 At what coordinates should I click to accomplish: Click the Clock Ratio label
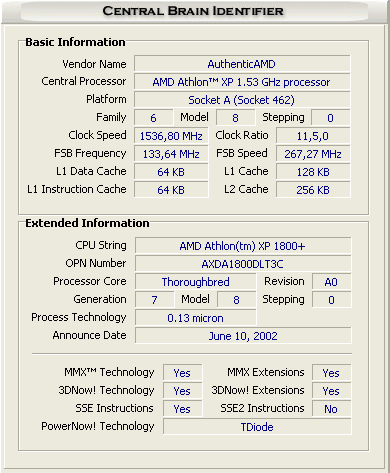pos(242,135)
